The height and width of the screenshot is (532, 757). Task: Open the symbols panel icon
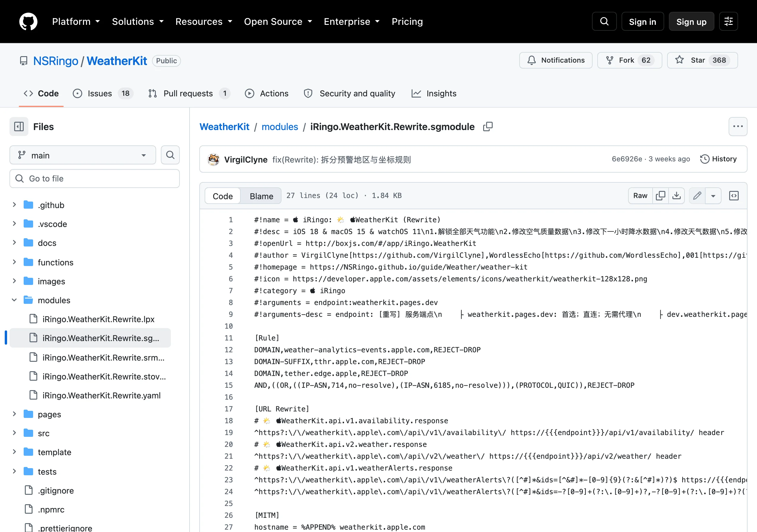click(734, 196)
